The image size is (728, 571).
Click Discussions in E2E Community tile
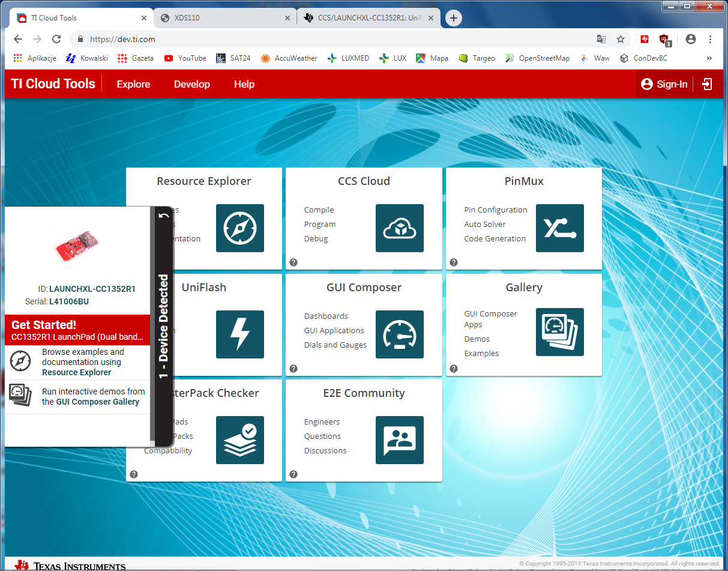click(325, 451)
